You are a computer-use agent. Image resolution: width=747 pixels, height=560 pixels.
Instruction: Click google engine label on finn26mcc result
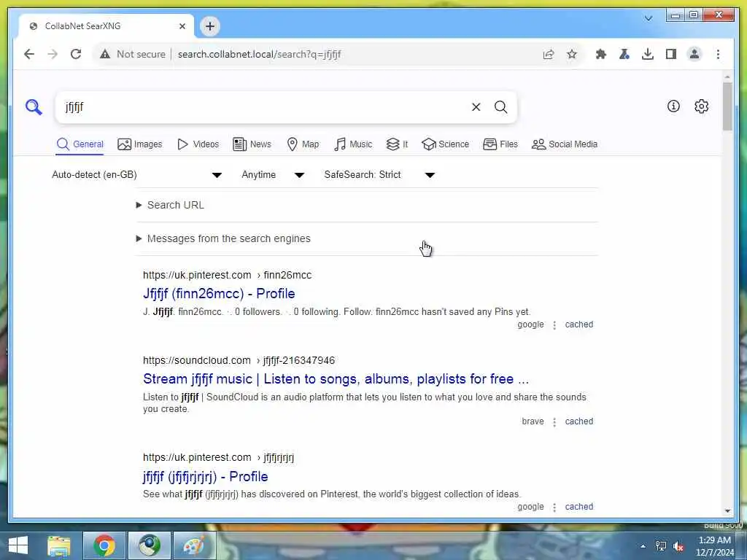tap(531, 324)
